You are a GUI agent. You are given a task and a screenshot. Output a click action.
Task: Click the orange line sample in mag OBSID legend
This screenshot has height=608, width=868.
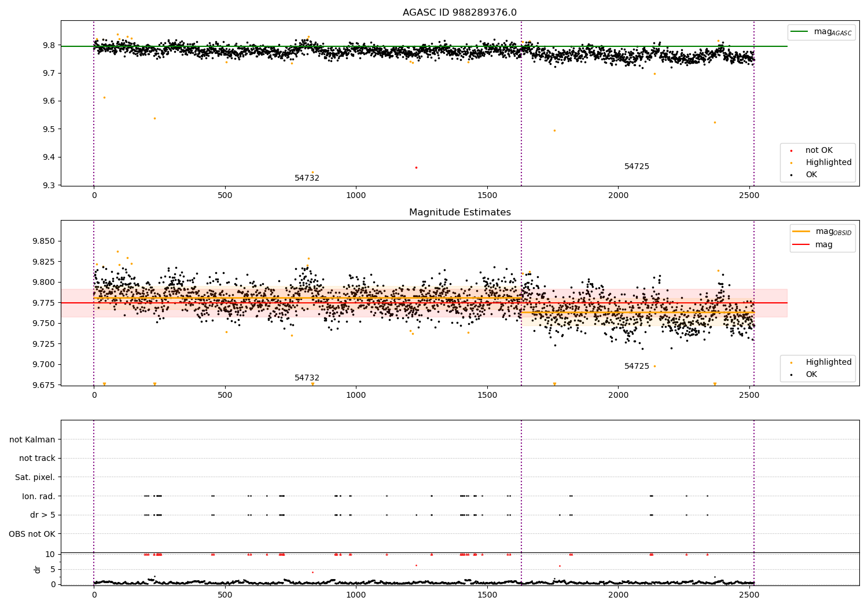click(801, 232)
